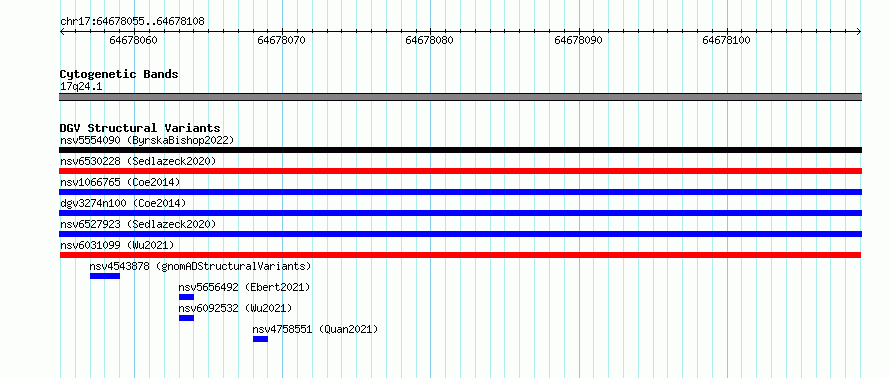
Task: Click the short blue nsv6092532 variant bar
Action: click(x=186, y=318)
